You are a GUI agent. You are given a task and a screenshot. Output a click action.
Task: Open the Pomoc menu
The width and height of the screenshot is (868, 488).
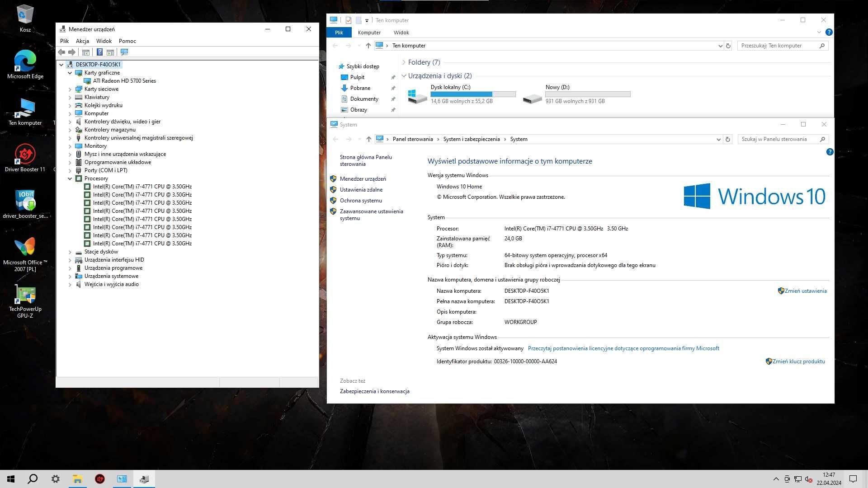127,41
